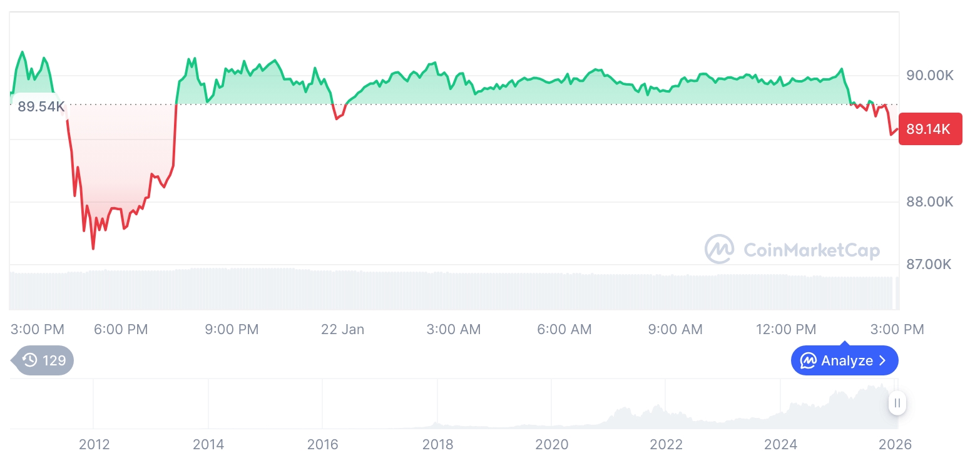Select the red 89.14K current price tag
This screenshot has width=980, height=458.
[x=929, y=130]
